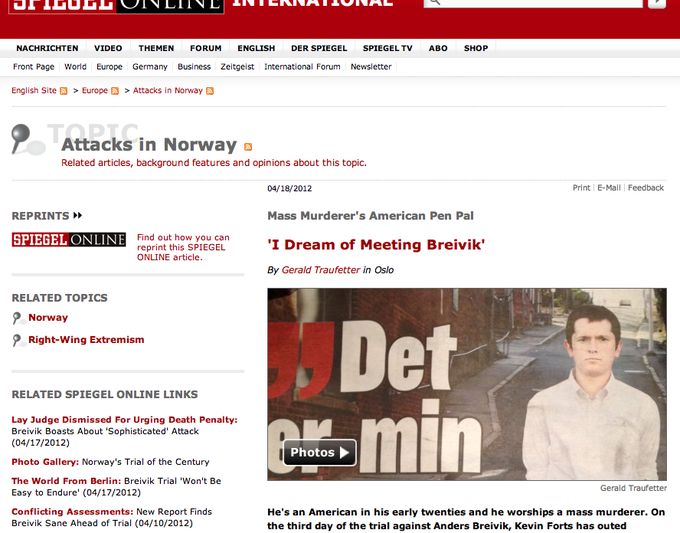
Task: Click the Spiegel Online reprint logo
Action: click(x=69, y=240)
